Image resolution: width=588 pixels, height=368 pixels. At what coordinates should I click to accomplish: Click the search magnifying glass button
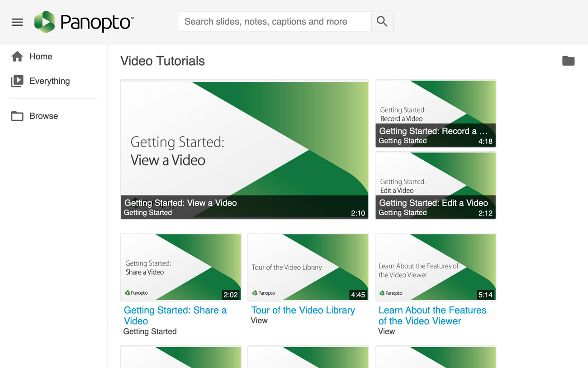(382, 22)
